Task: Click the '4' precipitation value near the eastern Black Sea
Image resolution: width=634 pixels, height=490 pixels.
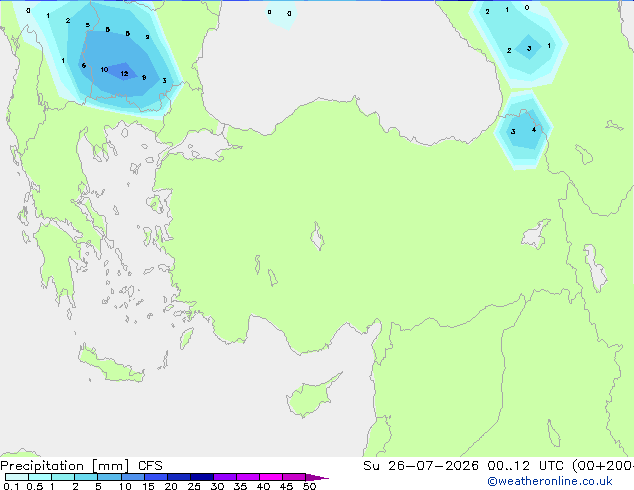Action: 534,129
